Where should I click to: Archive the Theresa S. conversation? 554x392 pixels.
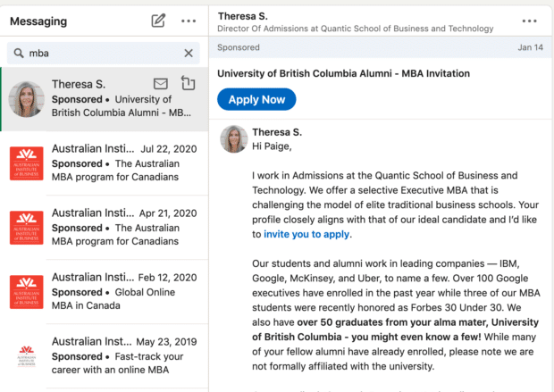pyautogui.click(x=188, y=83)
